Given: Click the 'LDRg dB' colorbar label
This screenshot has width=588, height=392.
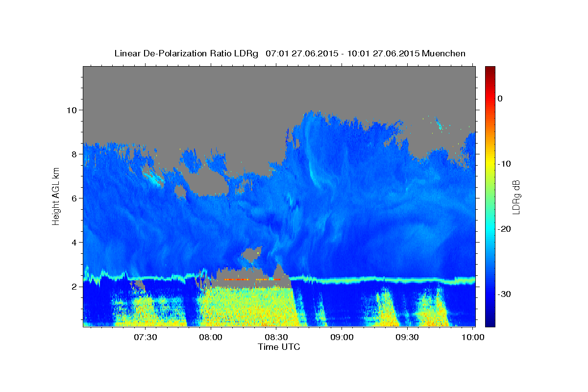Looking at the screenshot, I should click(x=516, y=196).
